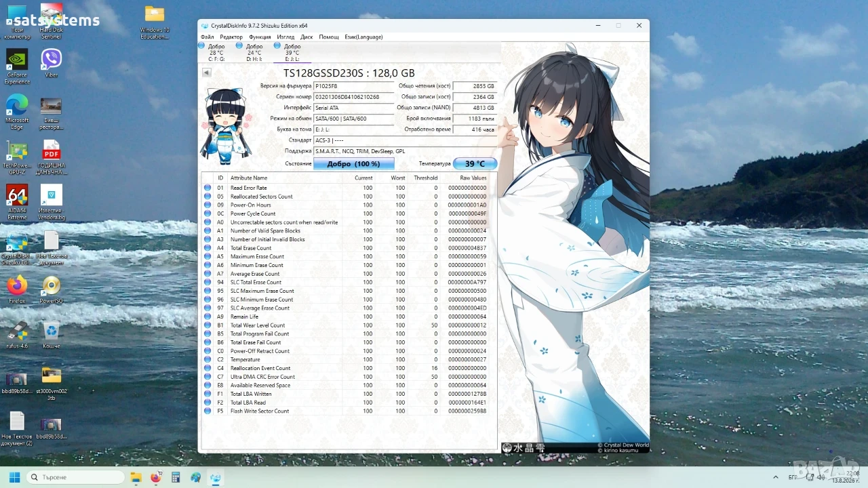868x488 pixels.
Task: Open the Кошче recycle bin icon
Action: click(51, 335)
